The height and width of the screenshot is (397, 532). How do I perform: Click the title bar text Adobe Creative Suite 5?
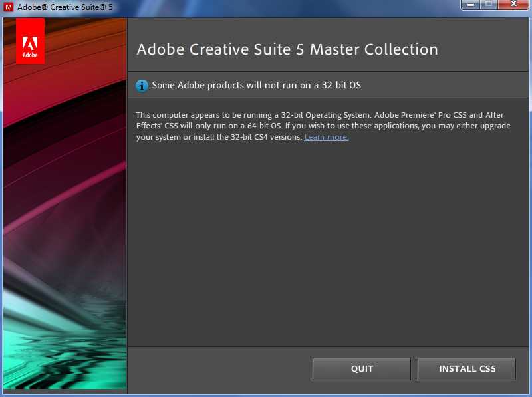65,7
